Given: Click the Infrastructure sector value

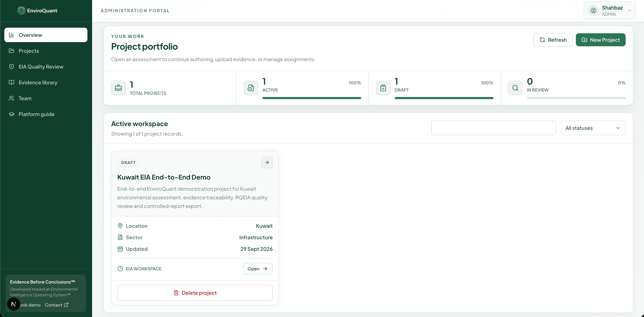Looking at the screenshot, I should [x=256, y=237].
